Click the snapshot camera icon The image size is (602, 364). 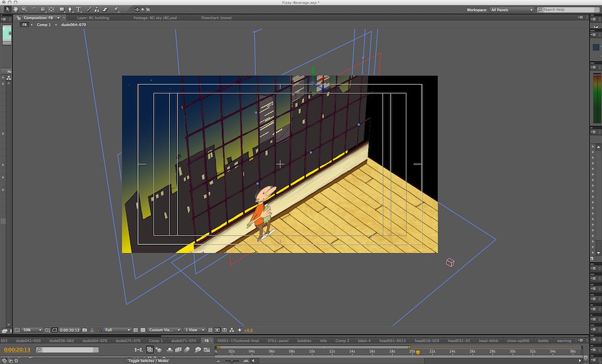[x=85, y=330]
